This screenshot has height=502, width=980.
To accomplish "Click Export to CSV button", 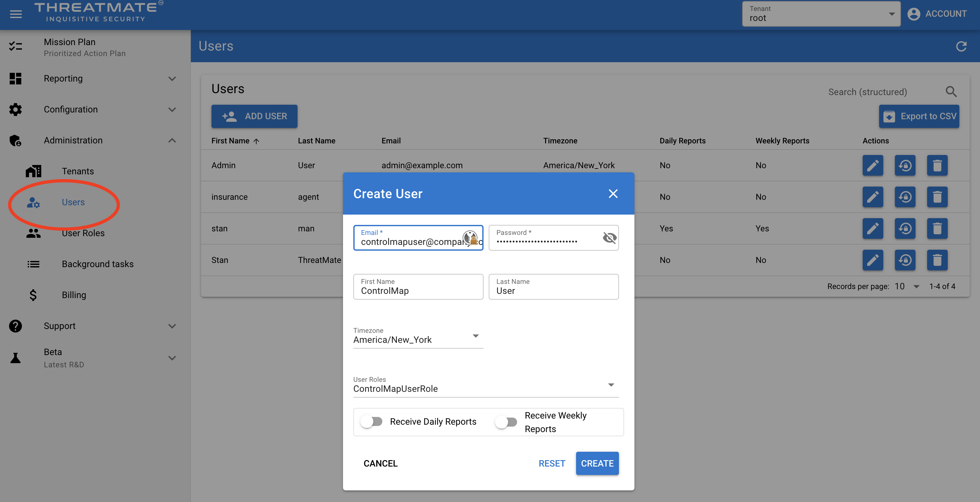I will [919, 116].
